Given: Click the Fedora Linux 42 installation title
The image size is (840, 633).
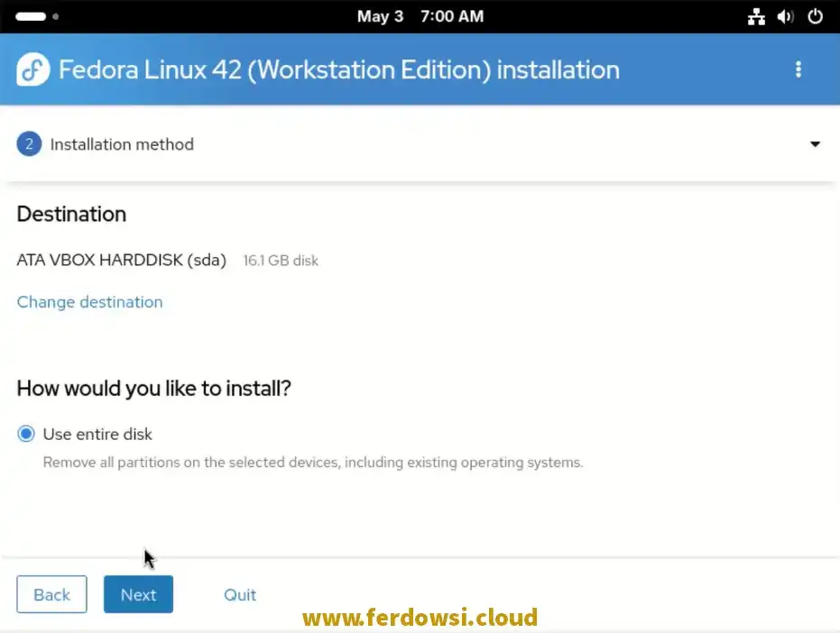Looking at the screenshot, I should 339,69.
